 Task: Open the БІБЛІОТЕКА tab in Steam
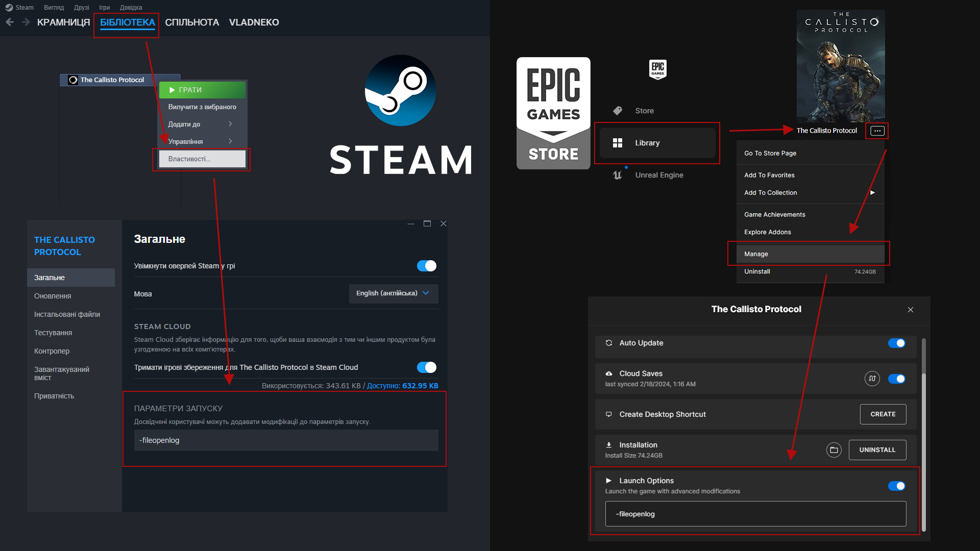click(127, 22)
